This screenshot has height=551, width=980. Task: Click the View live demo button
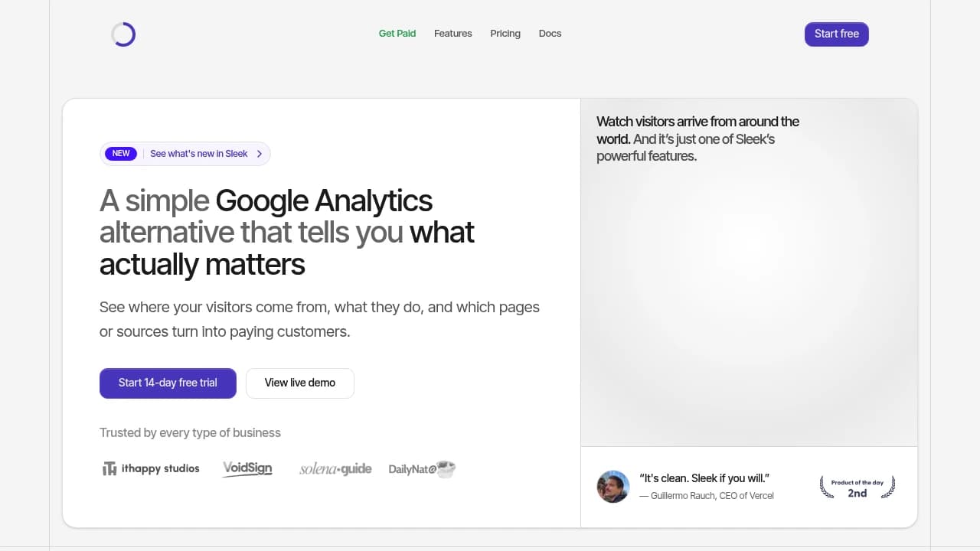300,383
